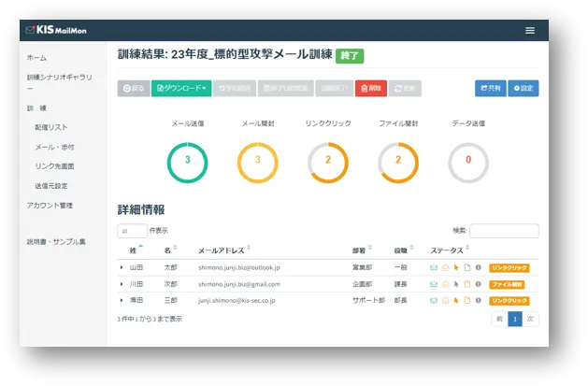Click the リンククリック badge in 海田 row
Image resolution: width=588 pixels, height=386 pixels.
pyautogui.click(x=509, y=301)
